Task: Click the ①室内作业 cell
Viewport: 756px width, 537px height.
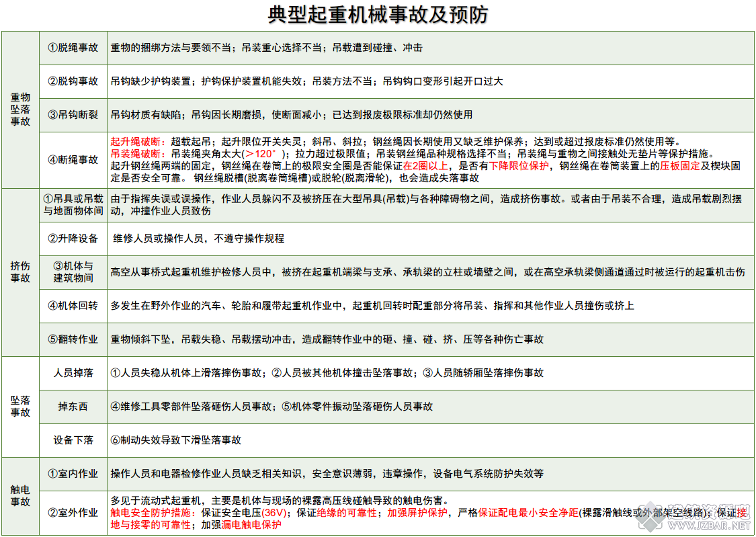Action: pos(73,474)
